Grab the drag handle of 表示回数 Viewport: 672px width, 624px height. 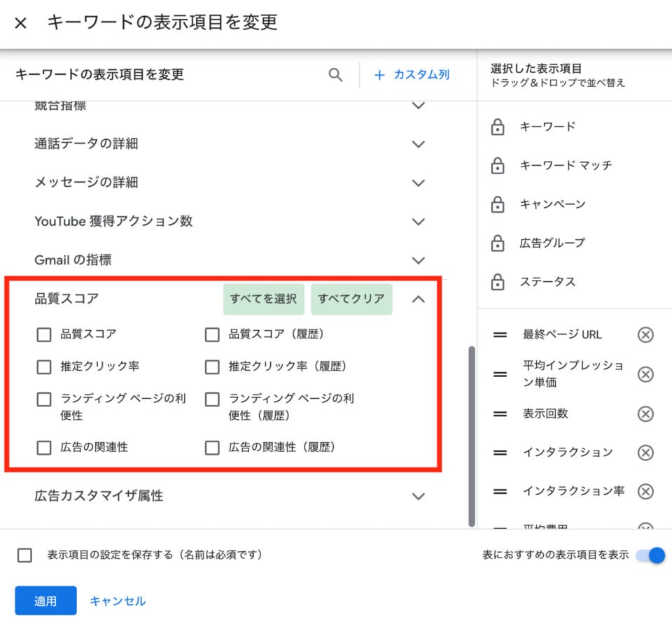tap(500, 413)
